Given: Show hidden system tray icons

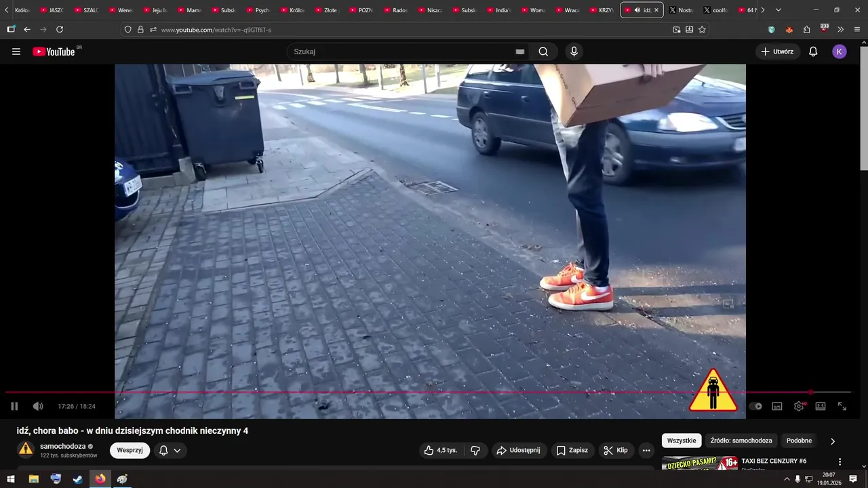Looking at the screenshot, I should pyautogui.click(x=787, y=479).
